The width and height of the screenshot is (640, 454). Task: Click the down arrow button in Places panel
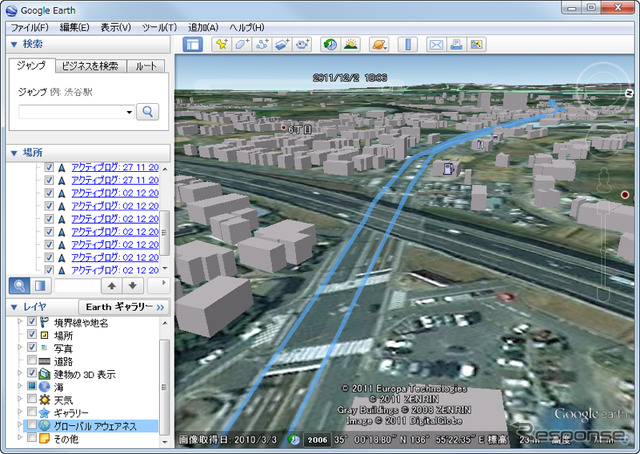(132, 286)
